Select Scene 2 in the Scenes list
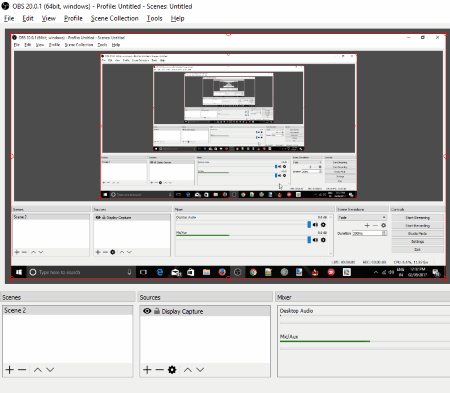This screenshot has height=393, width=450. [67, 310]
